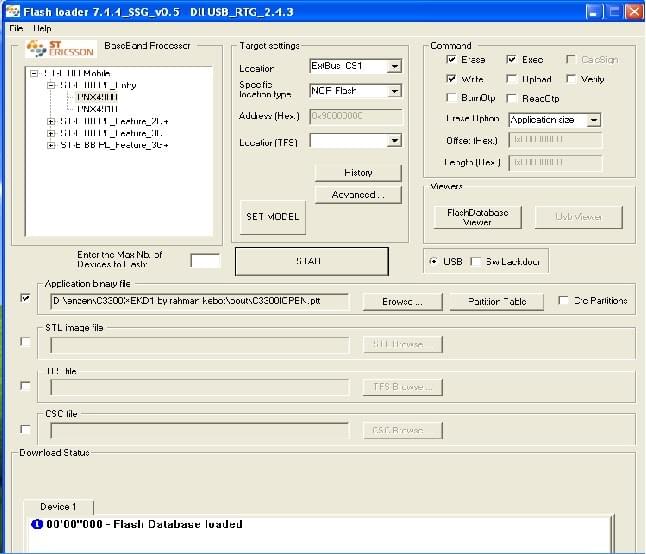Click Browse for application binary file
646x554 pixels.
point(403,302)
